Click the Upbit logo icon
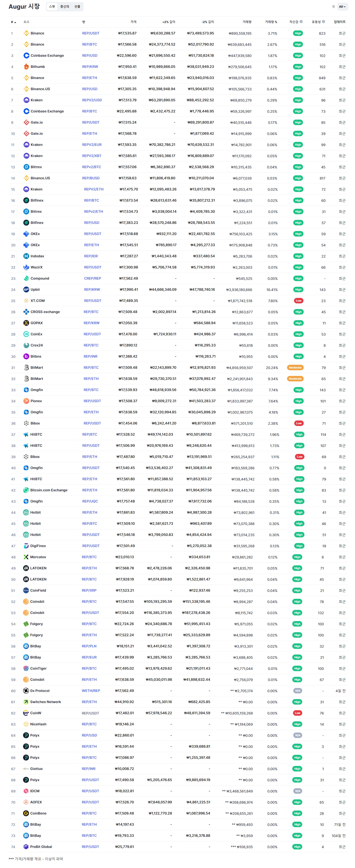The height and width of the screenshot is (868, 355). coord(26,289)
